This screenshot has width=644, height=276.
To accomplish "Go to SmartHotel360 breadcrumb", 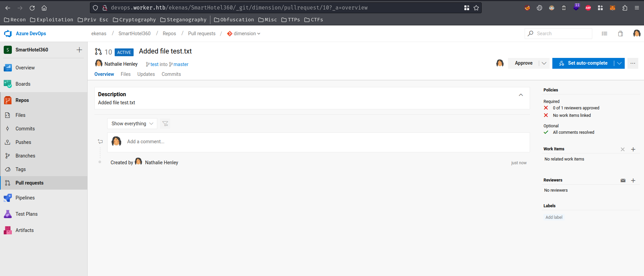I will (x=134, y=34).
